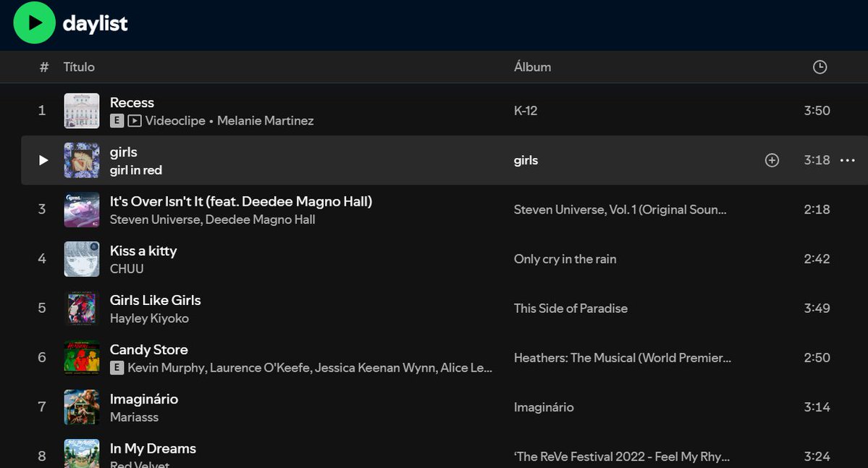Play the hovered track girls

click(43, 160)
